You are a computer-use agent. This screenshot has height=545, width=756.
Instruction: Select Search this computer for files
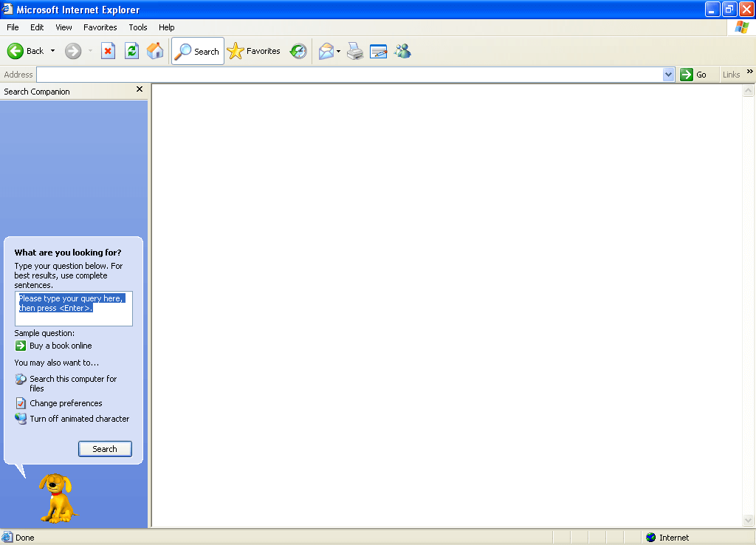tap(73, 383)
